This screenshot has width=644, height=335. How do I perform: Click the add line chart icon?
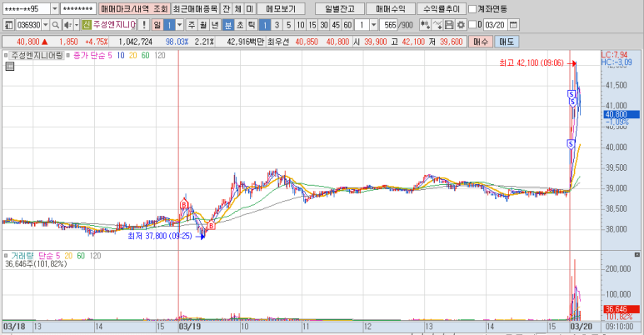click(437, 25)
